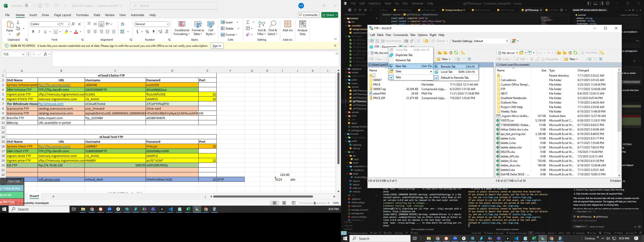Select Rename Tab in WinSCP menu
The width and height of the screenshot is (644, 242).
411,60
